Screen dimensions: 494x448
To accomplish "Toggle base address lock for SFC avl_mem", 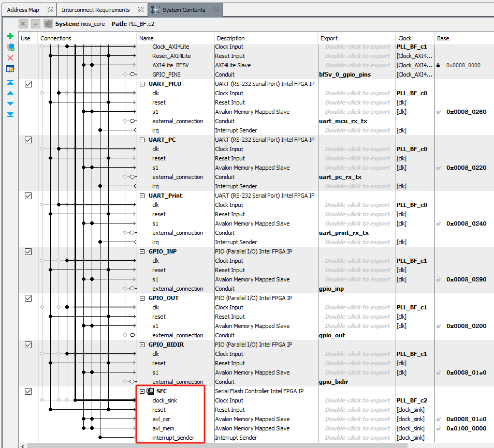I will coord(438,428).
